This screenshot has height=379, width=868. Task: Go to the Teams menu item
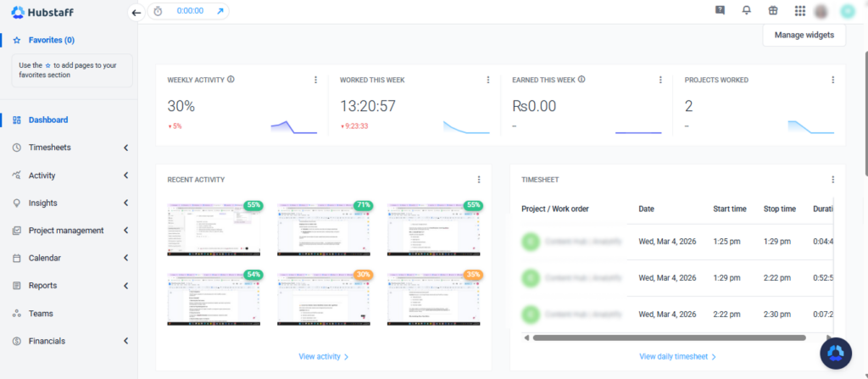[41, 314]
